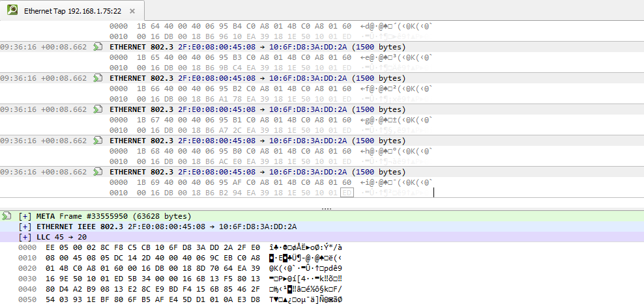Select detail hex line starting 16 9E 50 10
644x304 pixels.
pos(181,279)
